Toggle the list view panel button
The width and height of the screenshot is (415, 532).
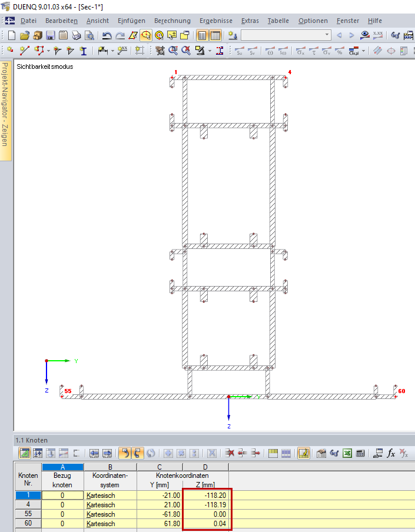tap(202, 35)
